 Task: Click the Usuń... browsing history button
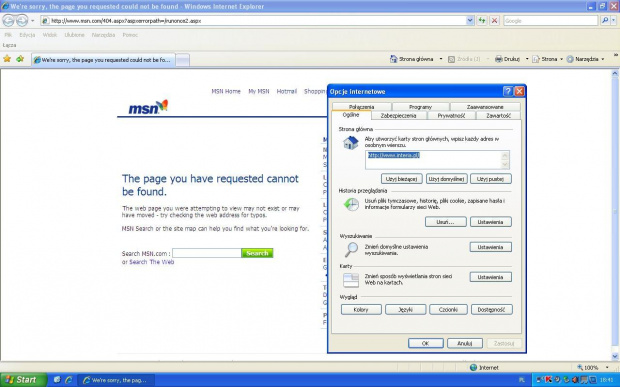point(446,222)
